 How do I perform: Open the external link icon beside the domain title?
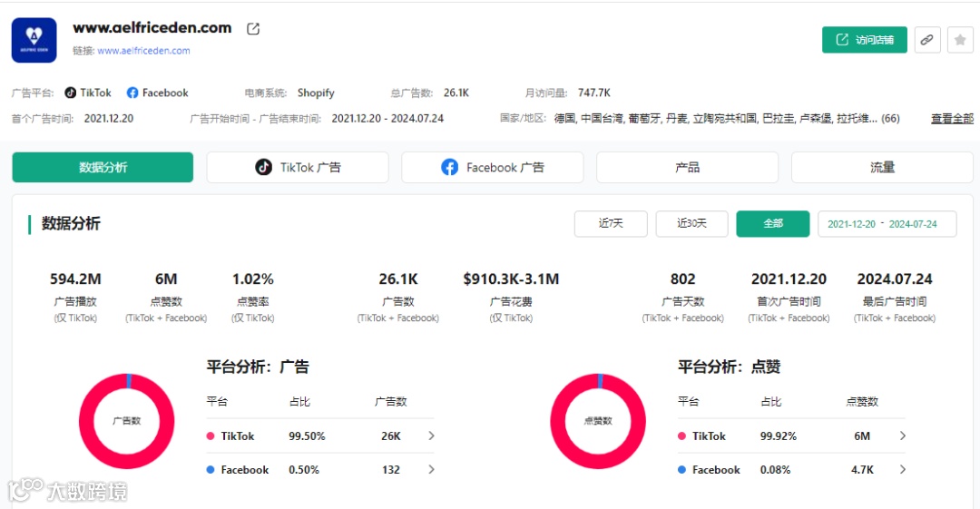(x=253, y=29)
